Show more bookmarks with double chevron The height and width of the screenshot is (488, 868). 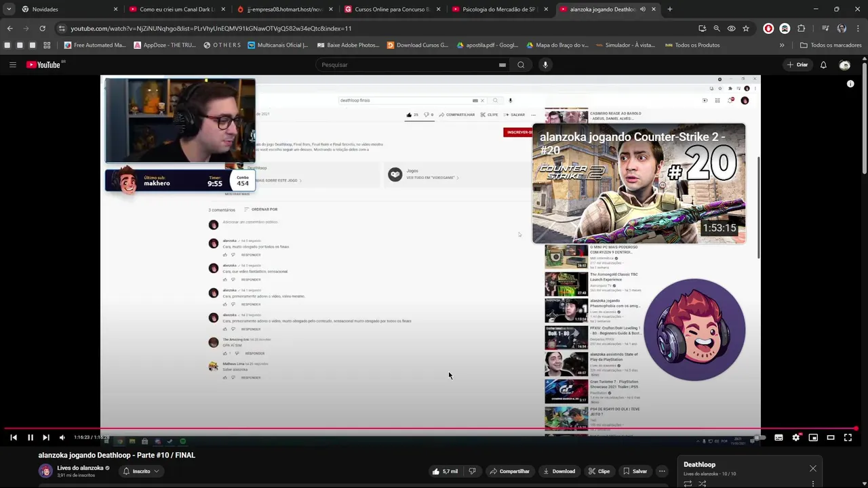pyautogui.click(x=782, y=45)
